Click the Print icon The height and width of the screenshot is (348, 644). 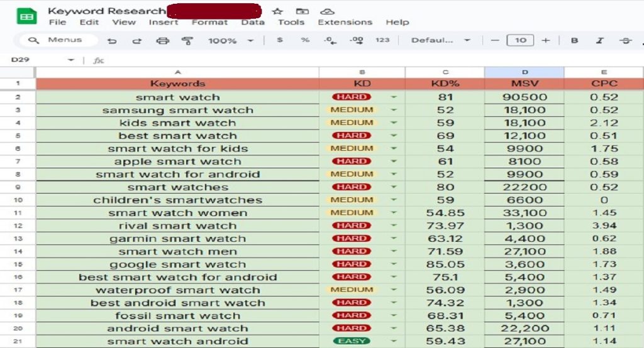pos(163,41)
